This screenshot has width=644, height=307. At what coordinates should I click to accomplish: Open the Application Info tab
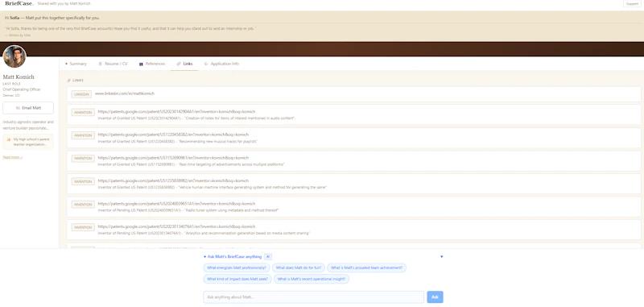221,64
